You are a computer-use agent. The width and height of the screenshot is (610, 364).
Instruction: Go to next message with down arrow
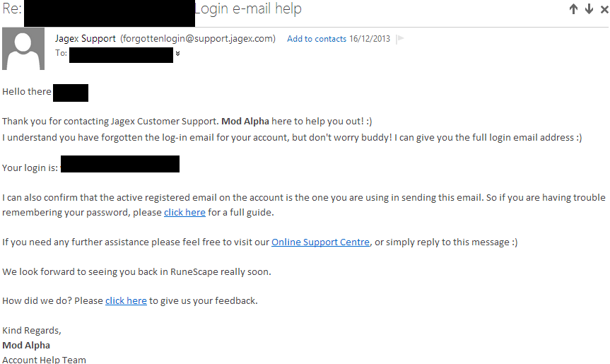[x=589, y=9]
